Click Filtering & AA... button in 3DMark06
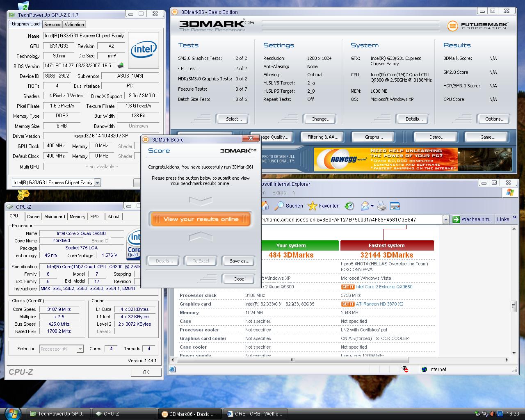This screenshot has height=420, width=525. tap(323, 137)
